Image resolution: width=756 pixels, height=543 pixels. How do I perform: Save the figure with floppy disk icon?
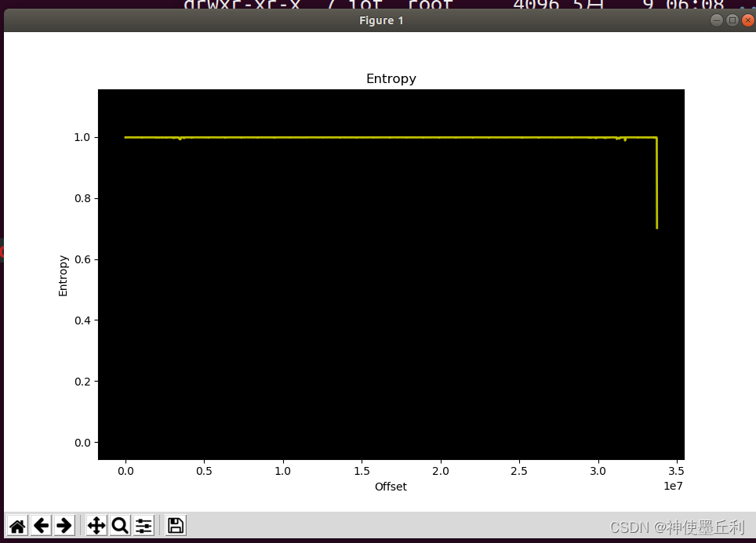click(x=176, y=525)
